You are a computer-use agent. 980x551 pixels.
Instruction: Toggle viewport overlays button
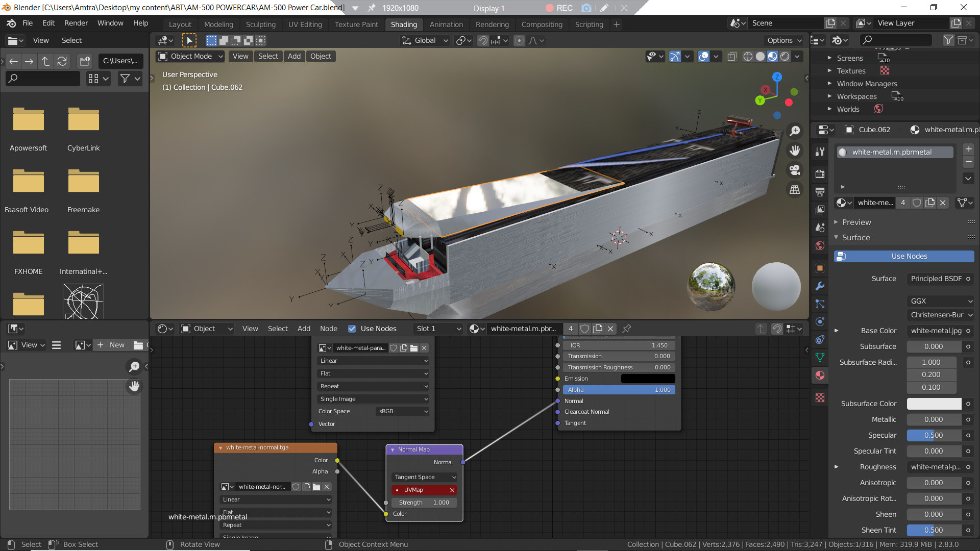(703, 56)
